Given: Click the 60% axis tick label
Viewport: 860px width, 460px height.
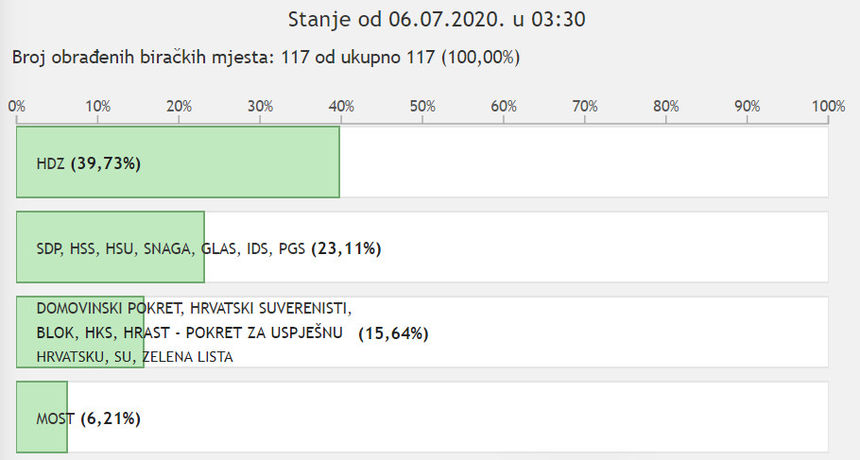Looking at the screenshot, I should (503, 106).
